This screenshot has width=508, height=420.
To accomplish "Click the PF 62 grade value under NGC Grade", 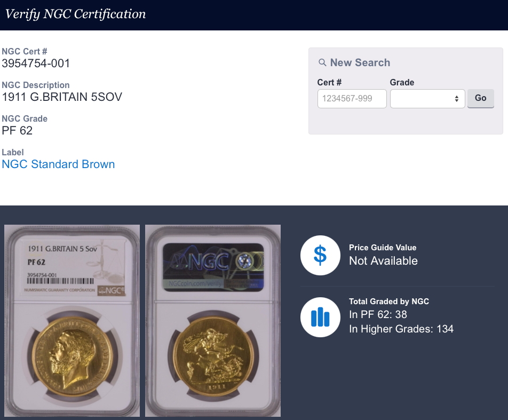I will (17, 131).
